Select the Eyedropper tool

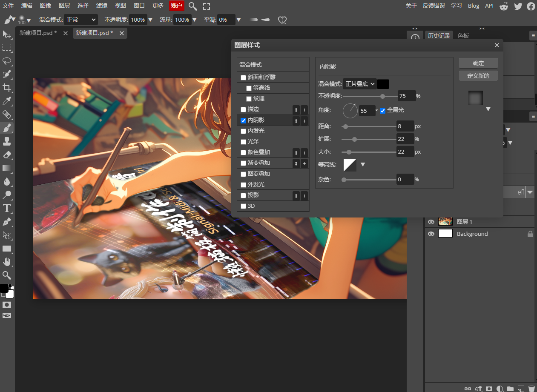click(x=7, y=101)
